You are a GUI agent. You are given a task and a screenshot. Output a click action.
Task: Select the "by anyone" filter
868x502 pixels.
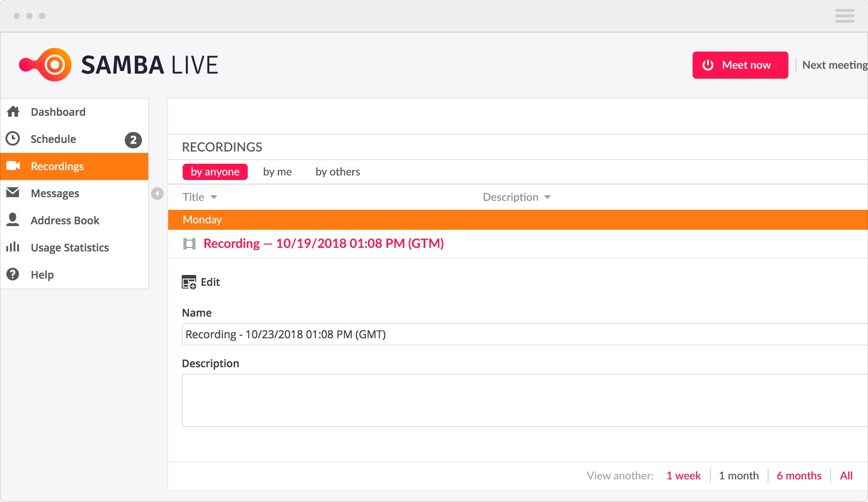click(215, 172)
